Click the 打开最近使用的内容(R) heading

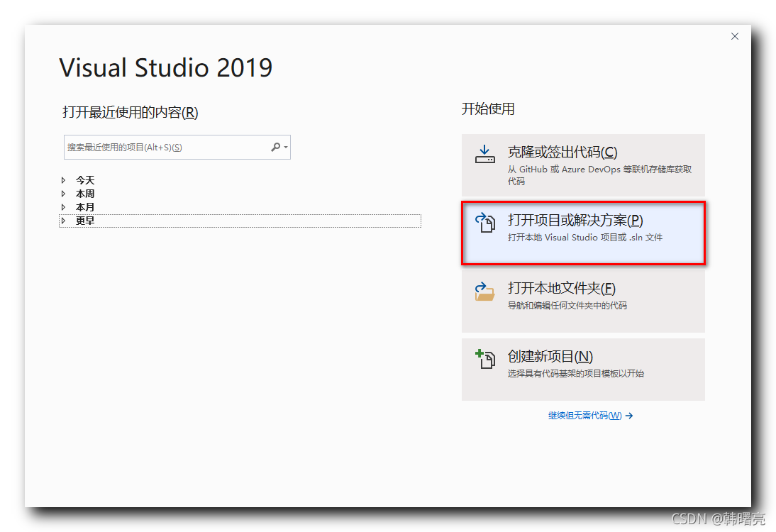pos(130,112)
